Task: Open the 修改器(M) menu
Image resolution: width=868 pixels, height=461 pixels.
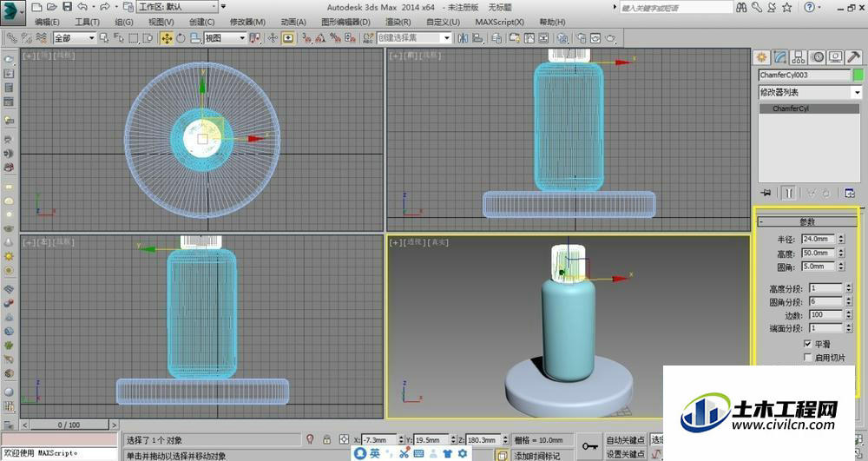Action: [x=247, y=22]
